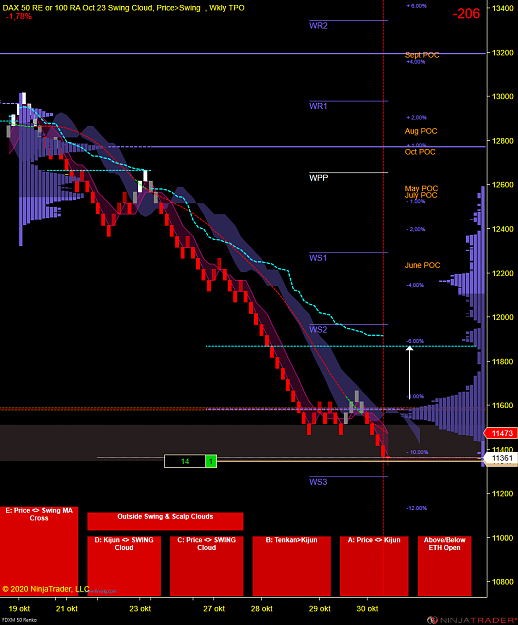Image resolution: width=518 pixels, height=625 pixels.
Task: Select the 'Oct POC' label
Action: click(x=420, y=152)
